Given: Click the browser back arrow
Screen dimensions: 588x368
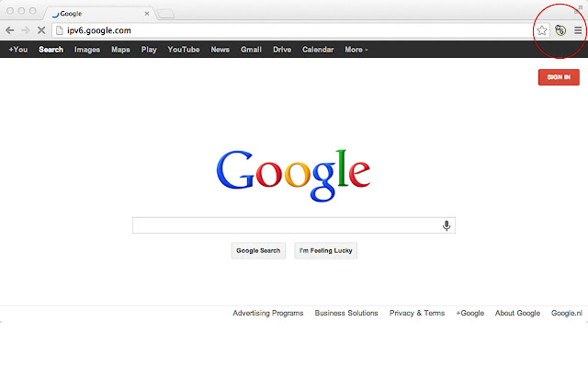Looking at the screenshot, I should click(x=10, y=30).
